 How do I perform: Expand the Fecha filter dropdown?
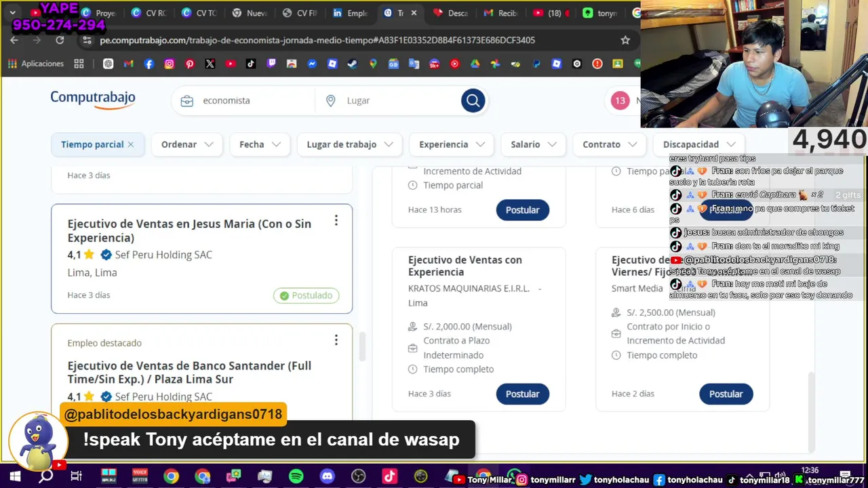pos(260,144)
